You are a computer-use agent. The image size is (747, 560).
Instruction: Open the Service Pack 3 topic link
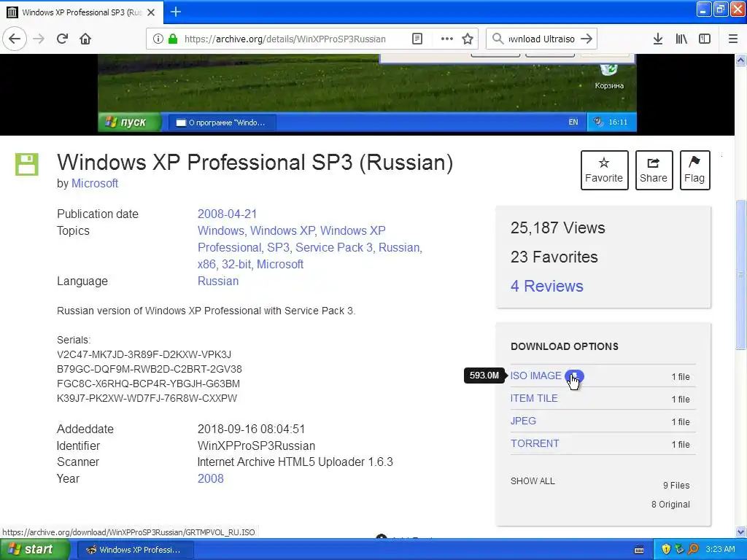click(334, 248)
